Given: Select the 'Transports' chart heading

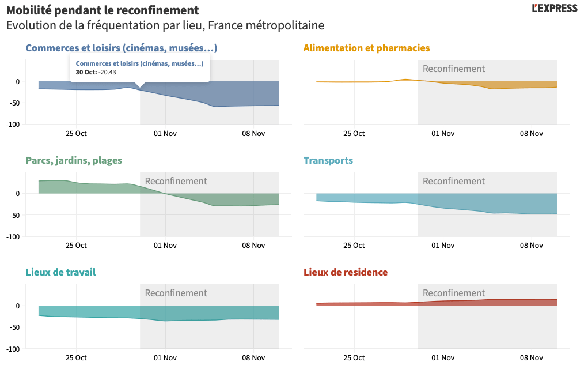Looking at the screenshot, I should [328, 160].
